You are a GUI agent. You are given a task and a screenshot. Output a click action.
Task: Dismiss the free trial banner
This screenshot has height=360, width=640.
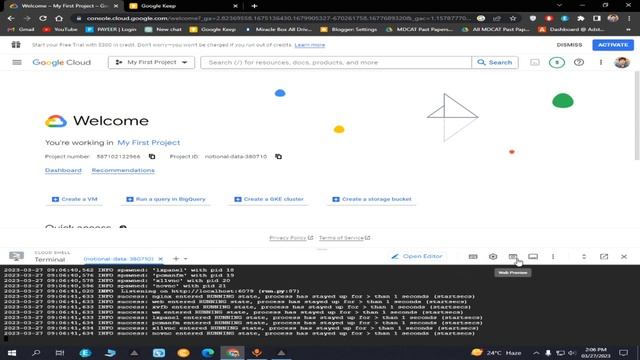[569, 45]
